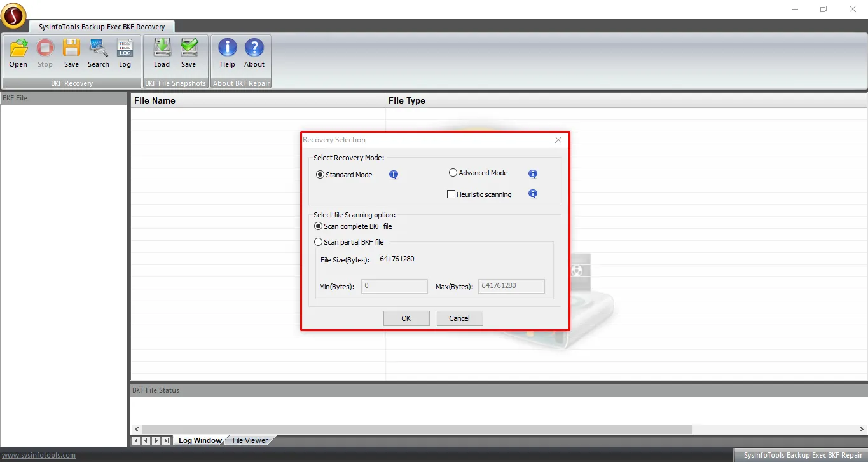Click the File Size value 641761280
Viewport: 868px width, 462px height.
[x=397, y=259]
